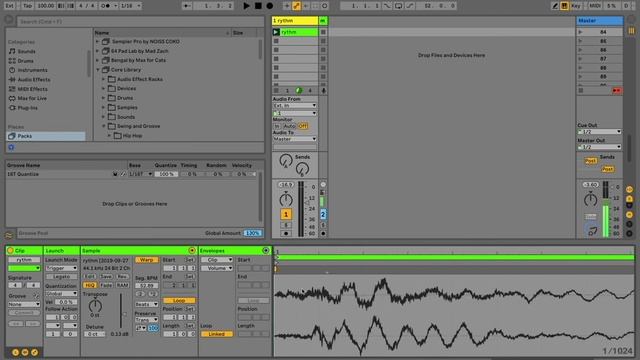The width and height of the screenshot is (640, 360).
Task: Open the warp mode Beats dropdown
Action: click(x=146, y=304)
